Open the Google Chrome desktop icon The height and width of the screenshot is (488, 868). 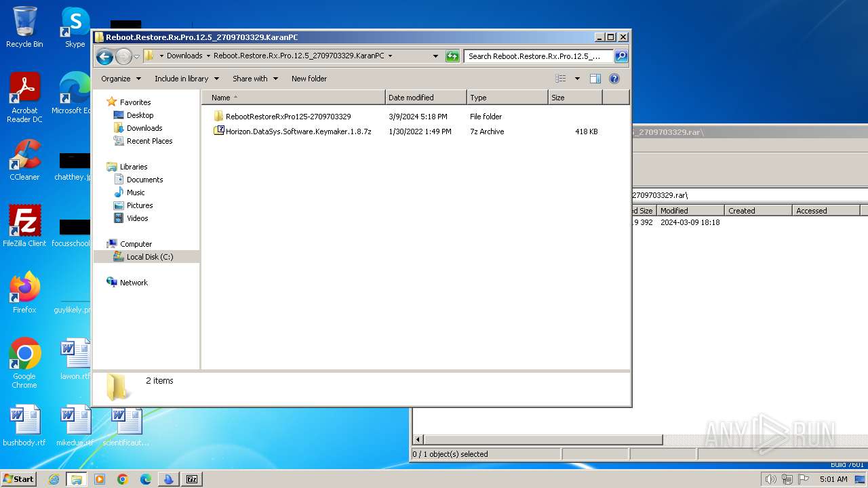(24, 363)
